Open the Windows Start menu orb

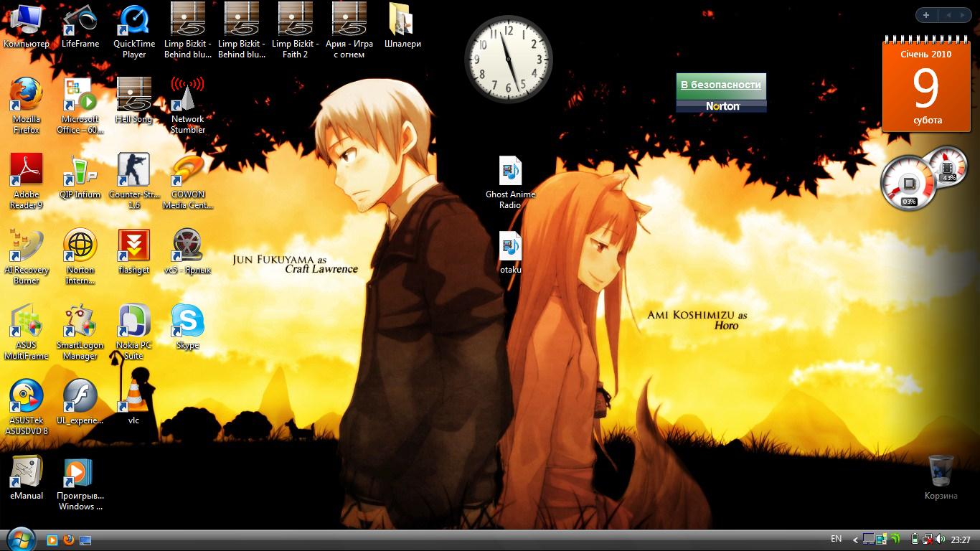coord(20,538)
